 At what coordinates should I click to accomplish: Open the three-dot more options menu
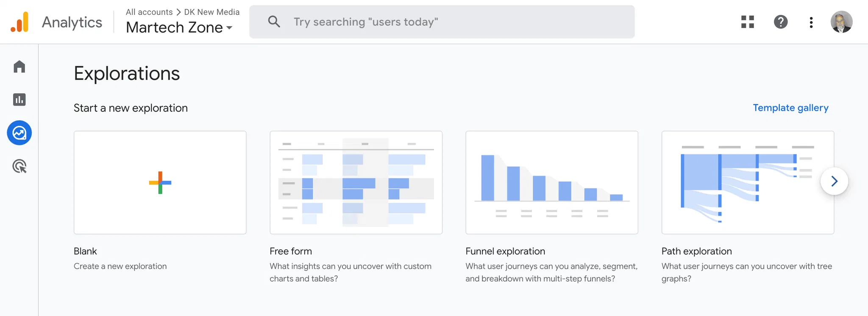811,22
